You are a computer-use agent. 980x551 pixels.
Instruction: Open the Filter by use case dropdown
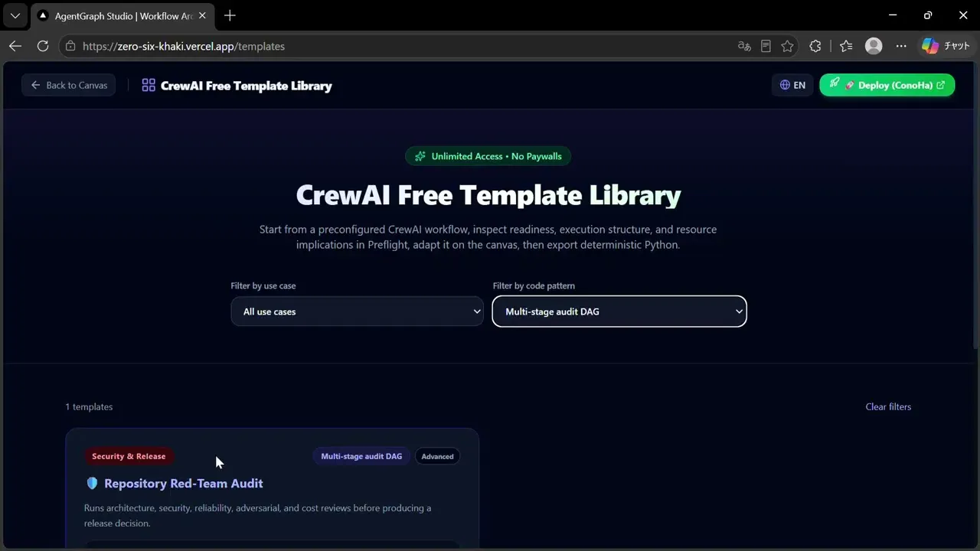click(357, 311)
